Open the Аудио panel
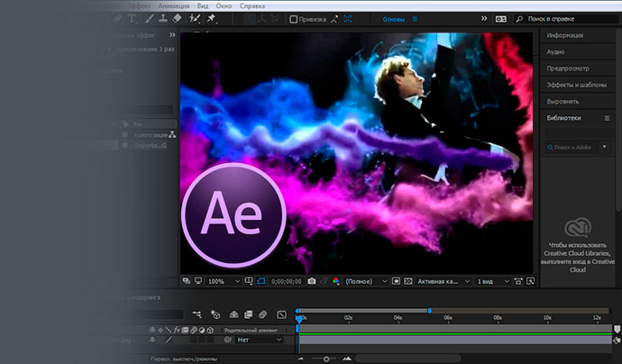 [555, 52]
